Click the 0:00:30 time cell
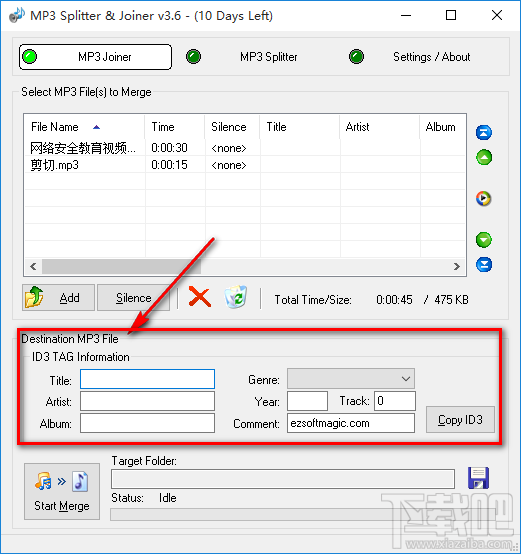The width and height of the screenshot is (521, 554). click(x=169, y=148)
